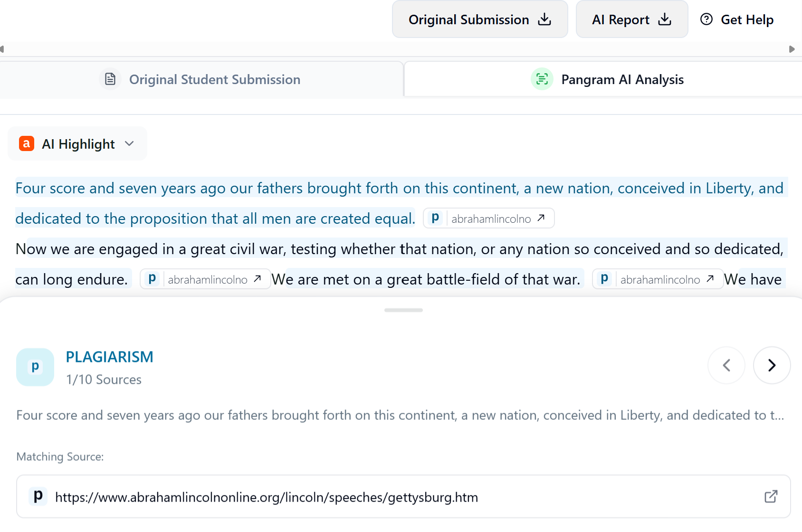Click 'p' icon on chip after 'of that war.'
Image resolution: width=802 pixels, height=532 pixels.
(x=604, y=279)
